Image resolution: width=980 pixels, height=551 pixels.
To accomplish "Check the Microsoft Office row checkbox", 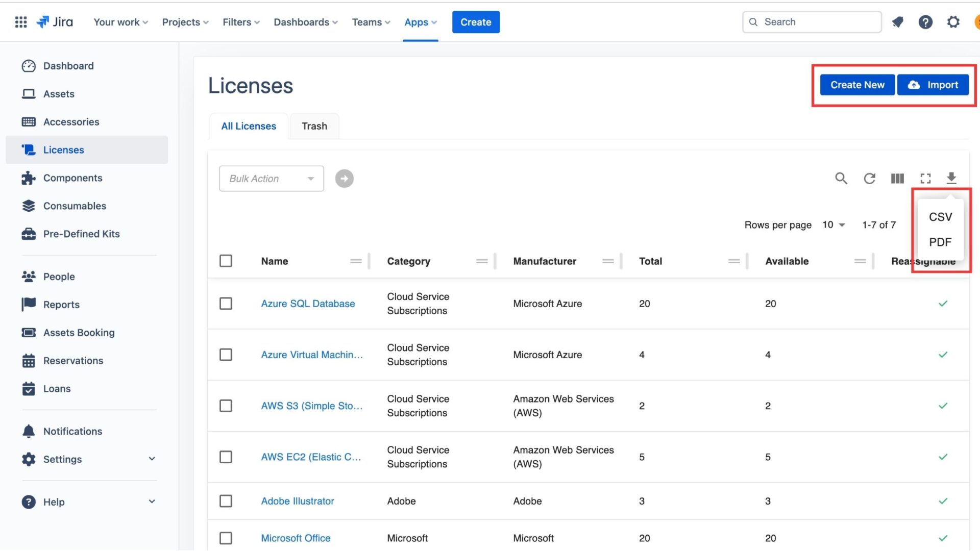I will 226,538.
